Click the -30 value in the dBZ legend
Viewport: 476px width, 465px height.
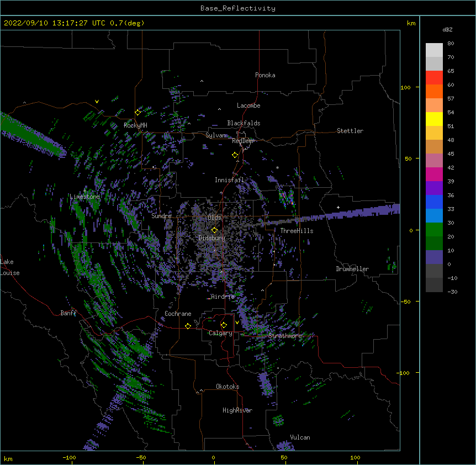[452, 292]
